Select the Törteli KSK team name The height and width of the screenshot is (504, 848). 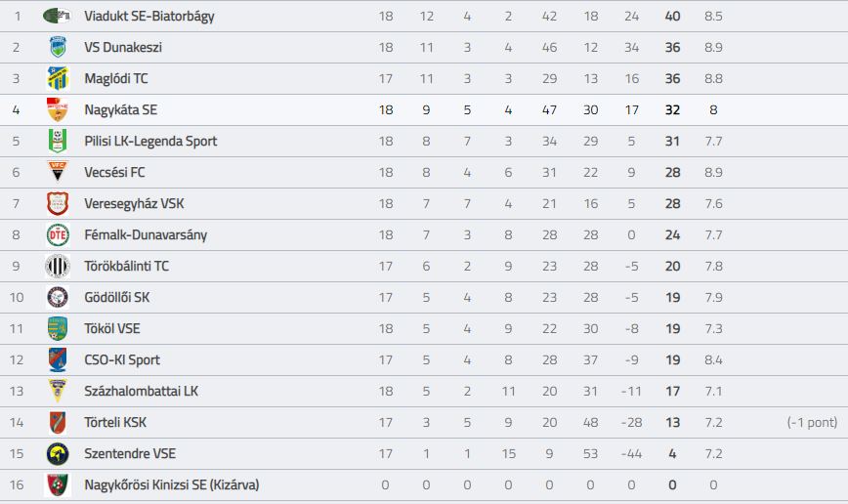pos(115,422)
